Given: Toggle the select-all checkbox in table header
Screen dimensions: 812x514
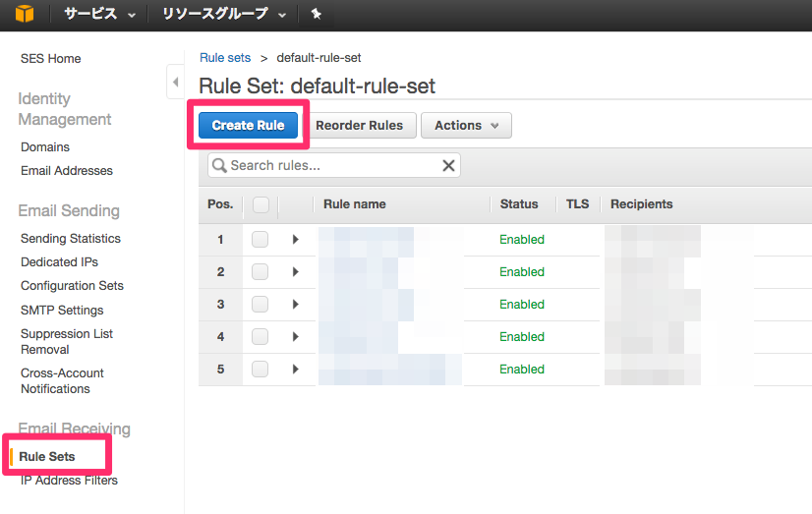Looking at the screenshot, I should pyautogui.click(x=261, y=204).
